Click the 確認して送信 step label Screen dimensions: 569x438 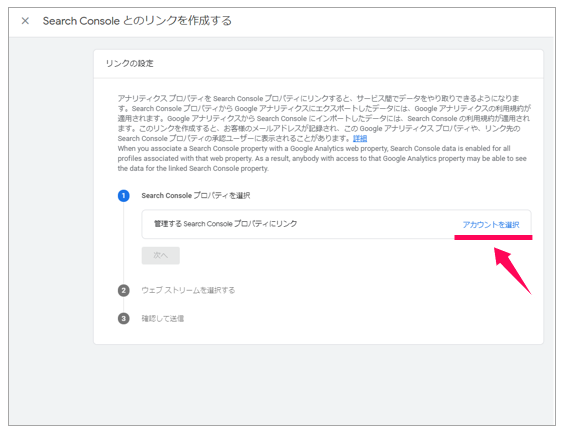(x=163, y=319)
